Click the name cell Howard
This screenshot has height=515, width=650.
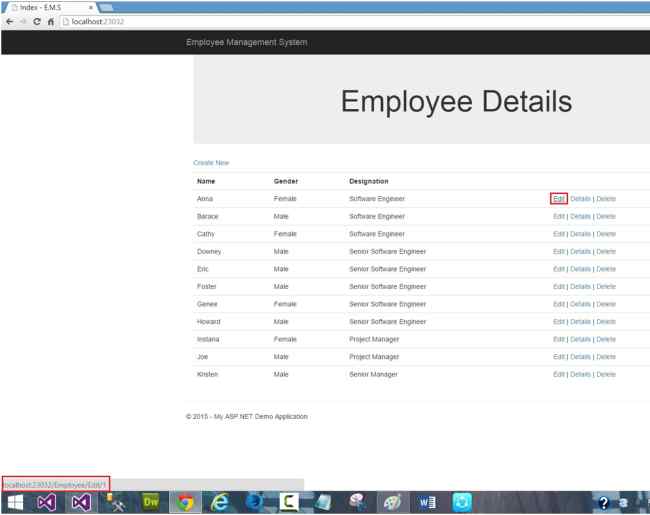[x=209, y=321]
